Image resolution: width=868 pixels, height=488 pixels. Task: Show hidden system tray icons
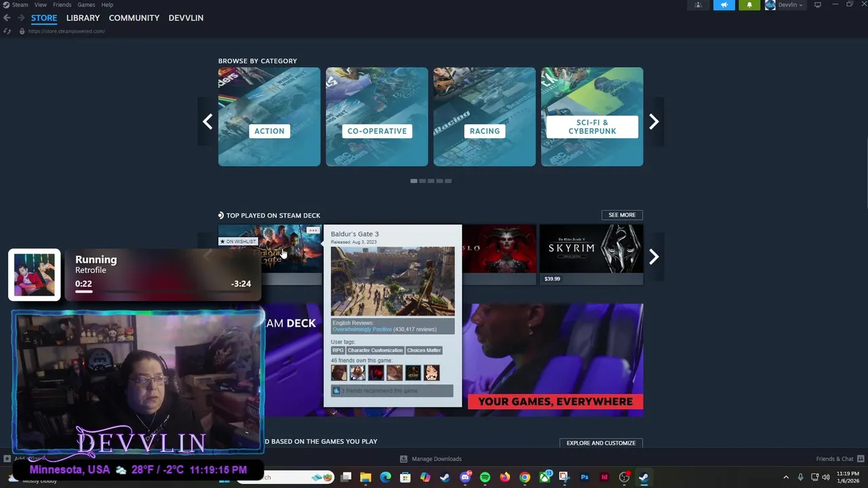(786, 477)
